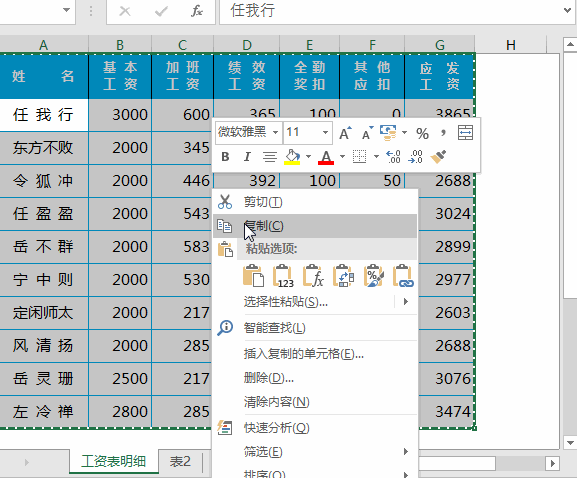The image size is (577, 478).
Task: Select column H header
Action: (x=510, y=45)
